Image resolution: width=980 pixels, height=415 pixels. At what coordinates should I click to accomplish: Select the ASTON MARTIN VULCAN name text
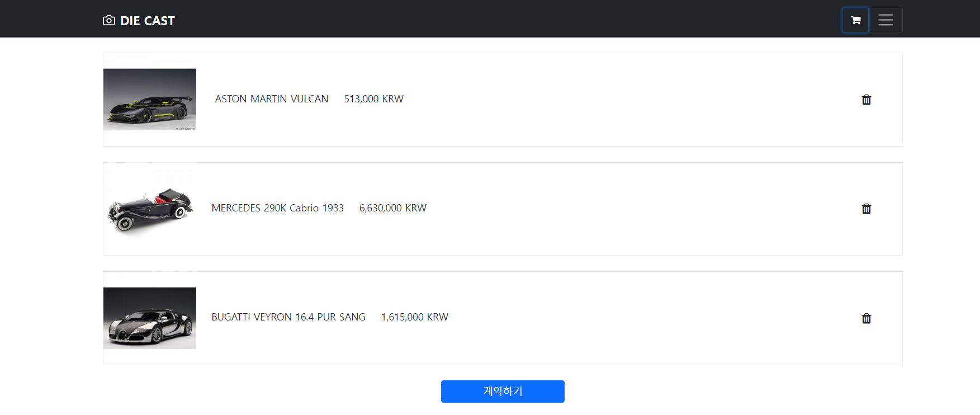coord(272,99)
